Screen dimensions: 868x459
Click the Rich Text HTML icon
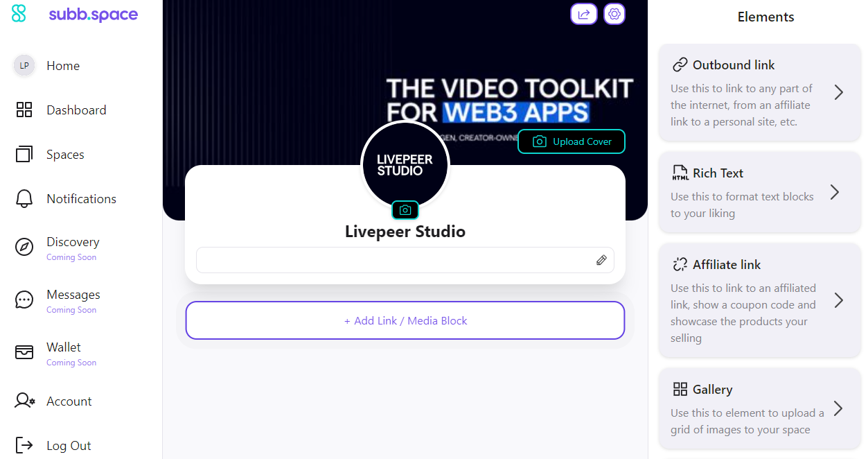680,173
